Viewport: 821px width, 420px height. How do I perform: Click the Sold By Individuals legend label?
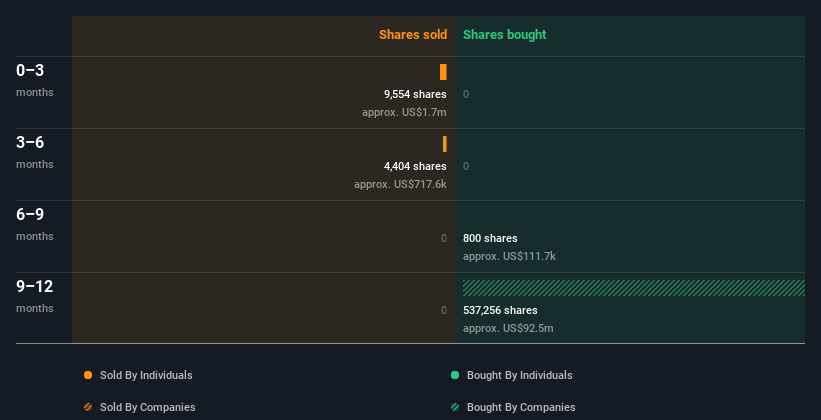point(146,375)
